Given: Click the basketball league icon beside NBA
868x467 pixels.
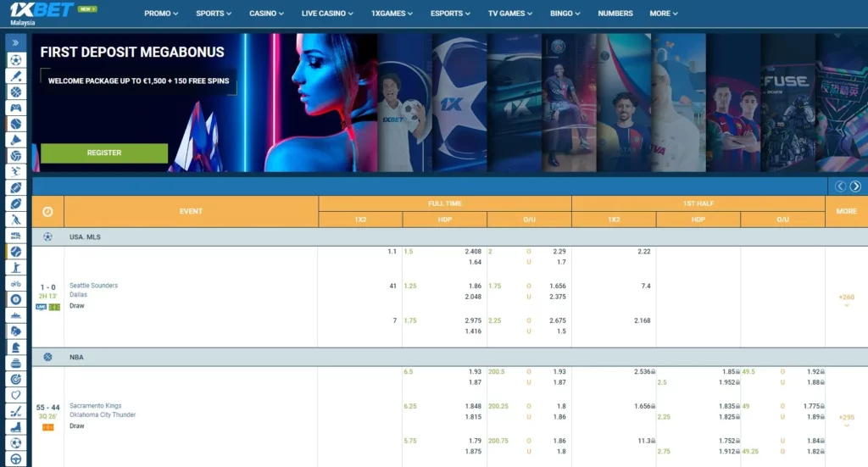Looking at the screenshot, I should pyautogui.click(x=47, y=357).
